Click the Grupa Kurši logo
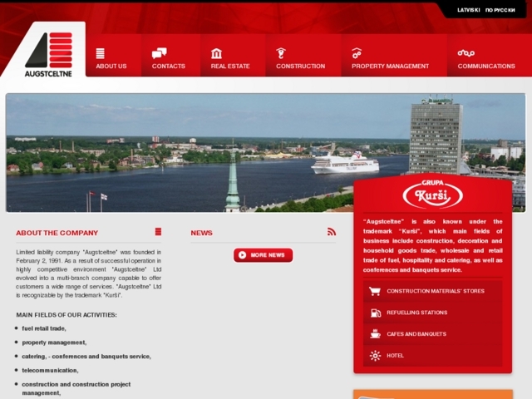The image size is (532, 399). (432, 194)
